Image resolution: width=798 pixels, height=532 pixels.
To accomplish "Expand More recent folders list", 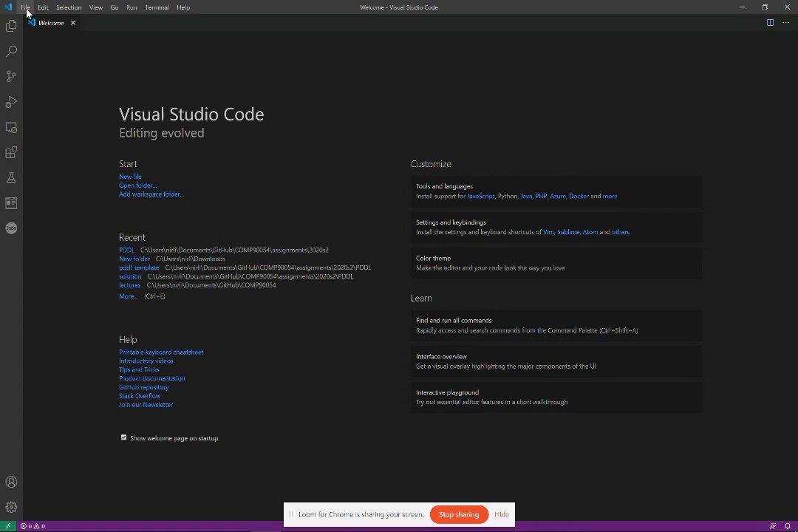I will (x=128, y=296).
